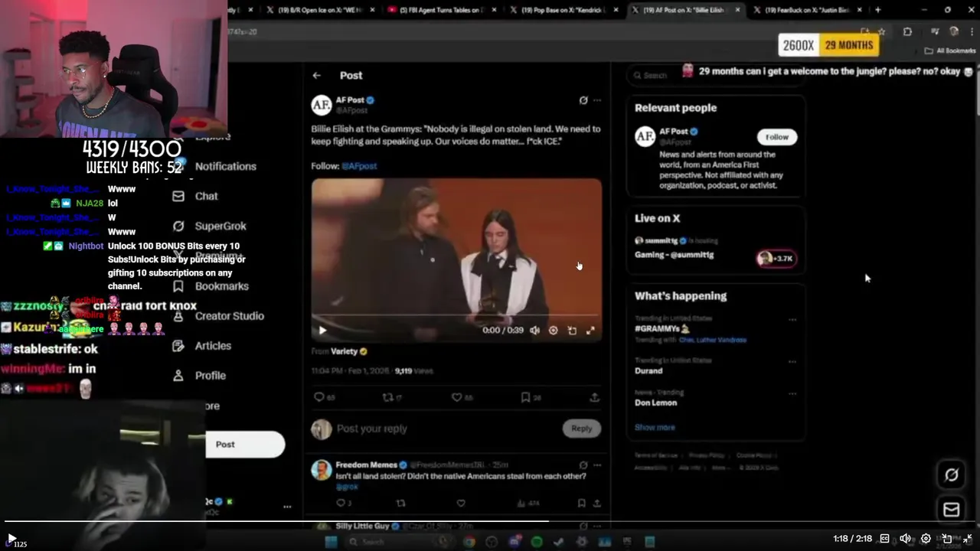The height and width of the screenshot is (551, 980).
Task: Bookmark the Freedom Memes comment
Action: 582,503
